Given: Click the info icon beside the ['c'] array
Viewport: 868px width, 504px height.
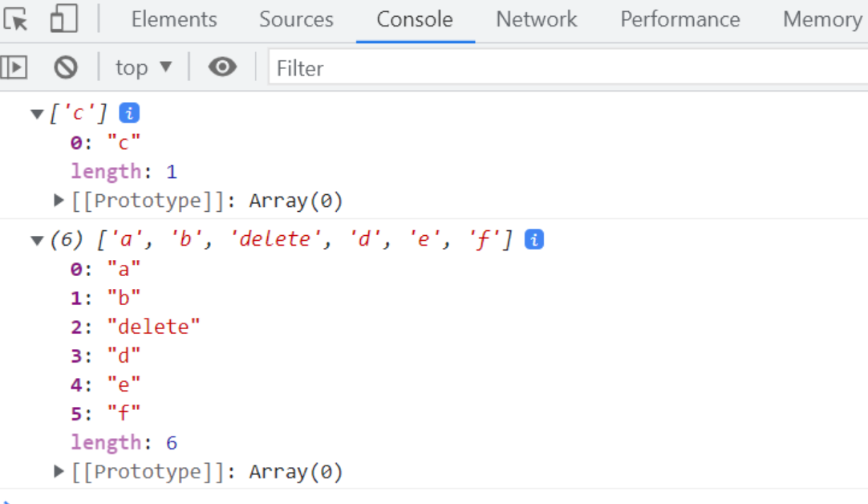Looking at the screenshot, I should [131, 112].
